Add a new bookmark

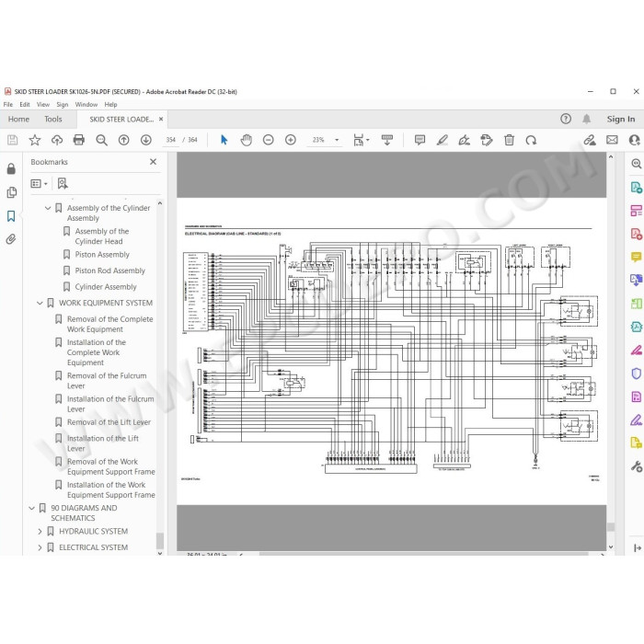coord(63,183)
